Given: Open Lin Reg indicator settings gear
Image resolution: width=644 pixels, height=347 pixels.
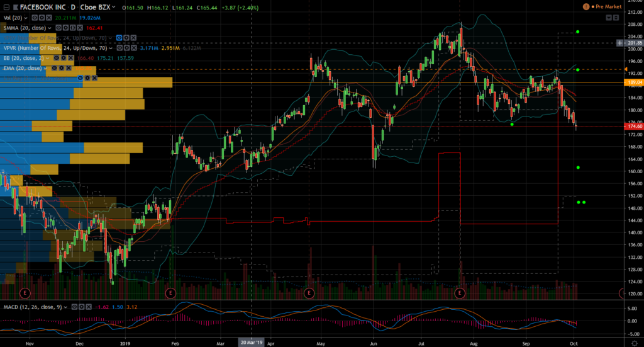Looking at the screenshot, I should click(x=87, y=77).
